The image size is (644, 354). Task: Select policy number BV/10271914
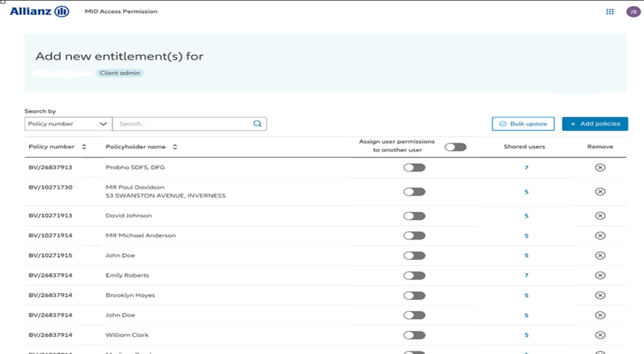pyautogui.click(x=51, y=235)
